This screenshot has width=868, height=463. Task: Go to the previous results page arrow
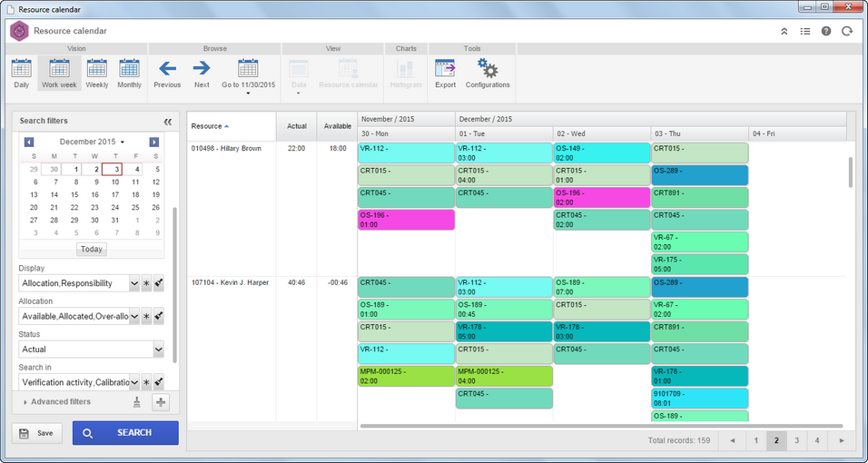(x=733, y=441)
